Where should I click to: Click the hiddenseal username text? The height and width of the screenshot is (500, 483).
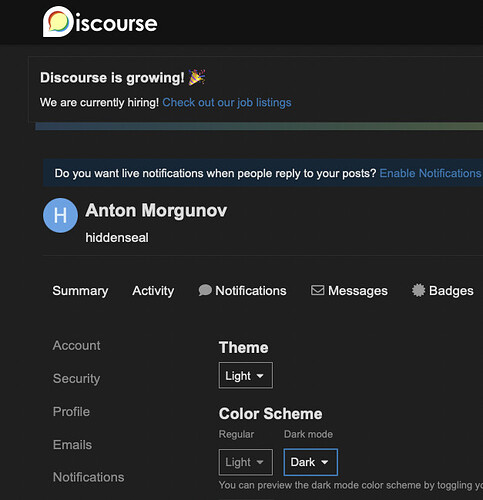pyautogui.click(x=117, y=238)
